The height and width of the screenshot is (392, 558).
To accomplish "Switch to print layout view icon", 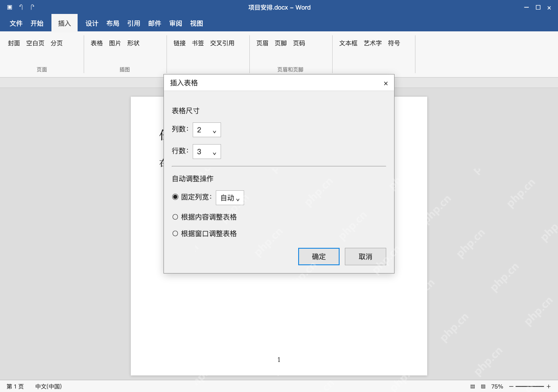I will [x=473, y=386].
